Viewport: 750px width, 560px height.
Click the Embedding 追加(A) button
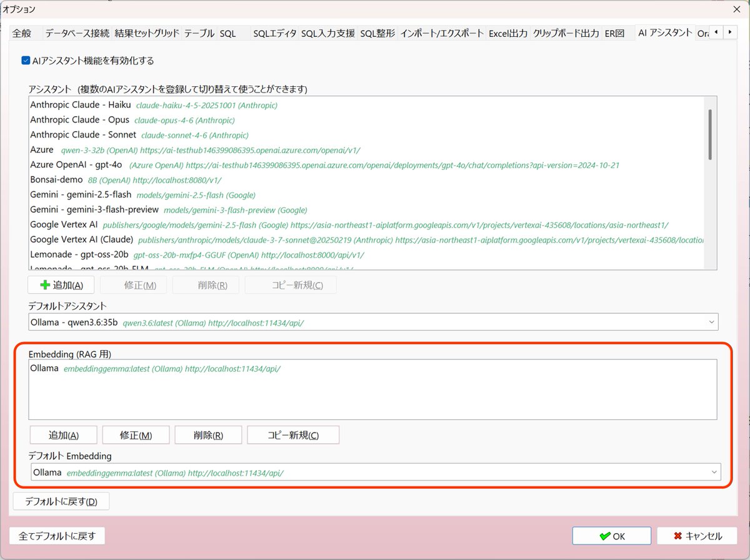coord(64,435)
